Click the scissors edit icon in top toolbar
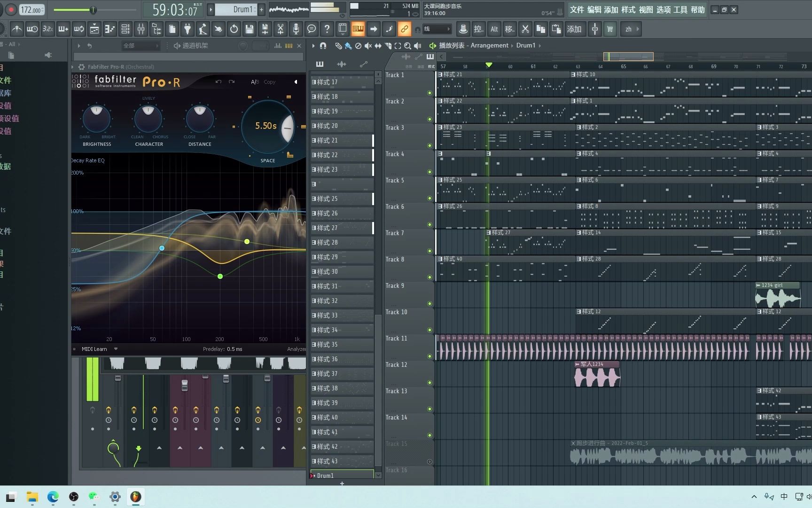This screenshot has height=508, width=812. point(280,29)
